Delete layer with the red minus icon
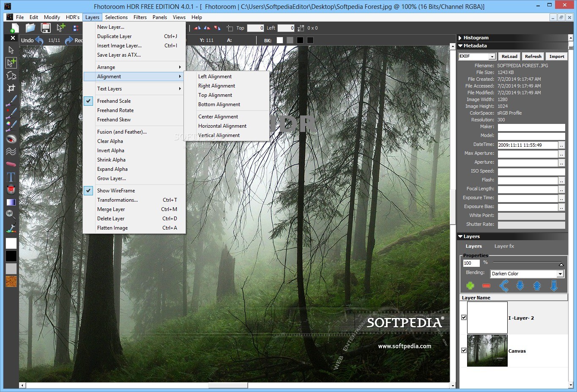This screenshot has width=577, height=392. pos(486,286)
